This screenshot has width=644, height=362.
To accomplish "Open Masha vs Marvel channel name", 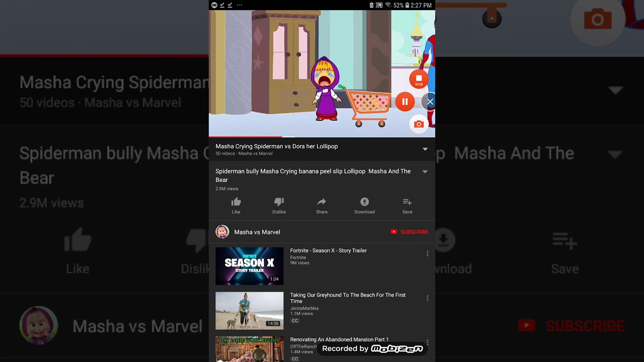I will click(257, 232).
